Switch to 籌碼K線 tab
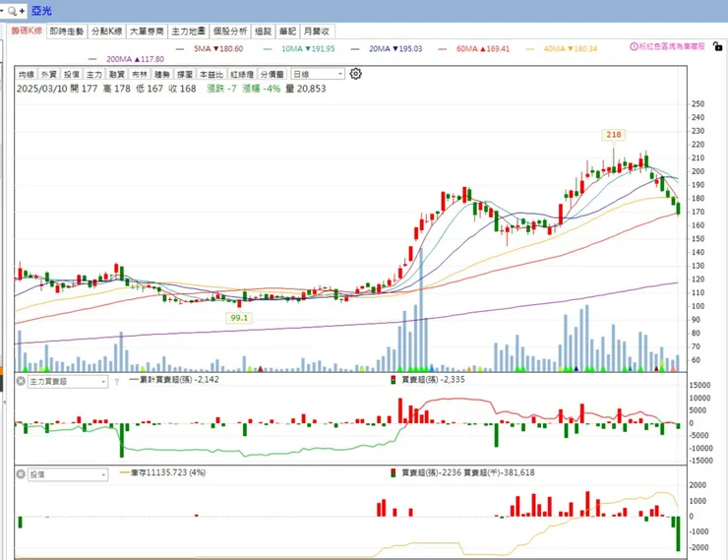Image resolution: width=728 pixels, height=560 pixels. [x=27, y=31]
